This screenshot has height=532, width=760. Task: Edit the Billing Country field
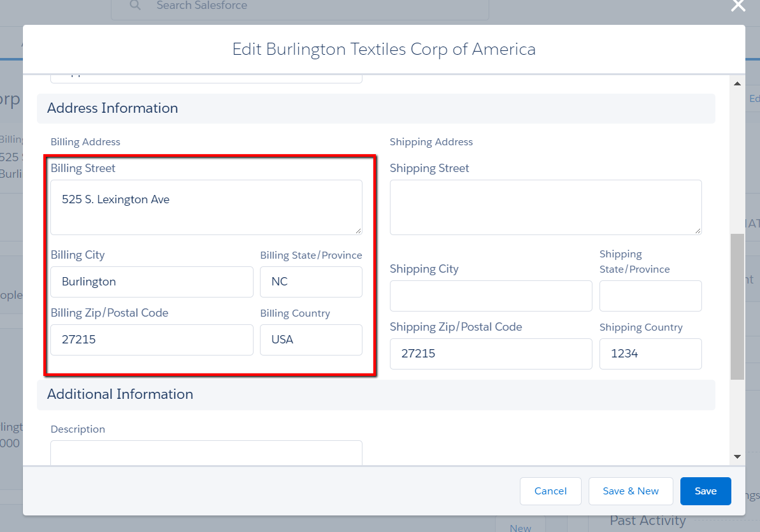point(311,340)
